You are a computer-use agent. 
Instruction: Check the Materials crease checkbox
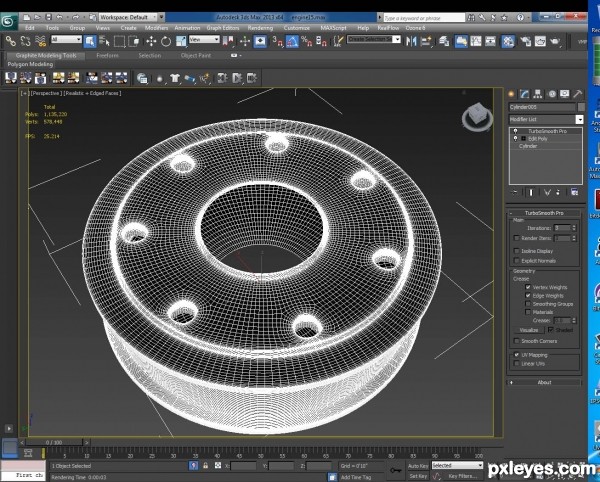528,312
